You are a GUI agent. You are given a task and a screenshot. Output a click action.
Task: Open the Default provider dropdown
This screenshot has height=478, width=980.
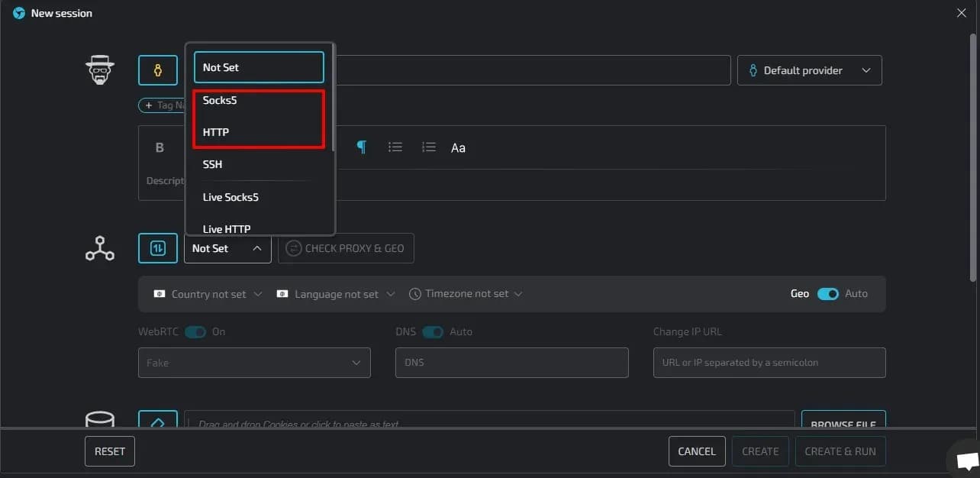pos(809,69)
